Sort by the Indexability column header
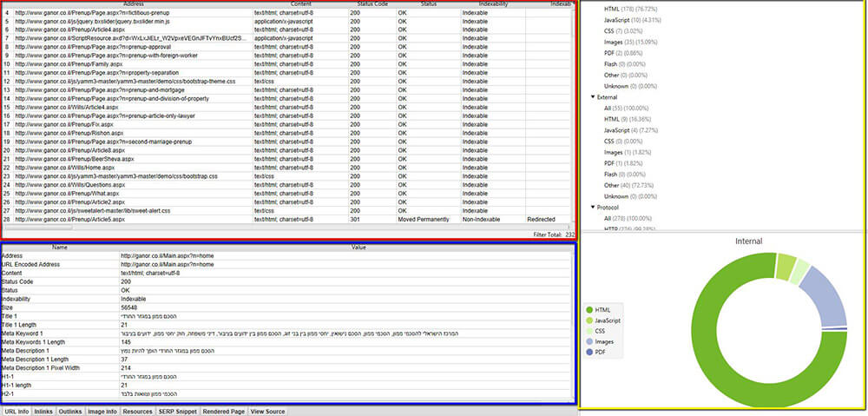This screenshot has width=868, height=416. (494, 3)
